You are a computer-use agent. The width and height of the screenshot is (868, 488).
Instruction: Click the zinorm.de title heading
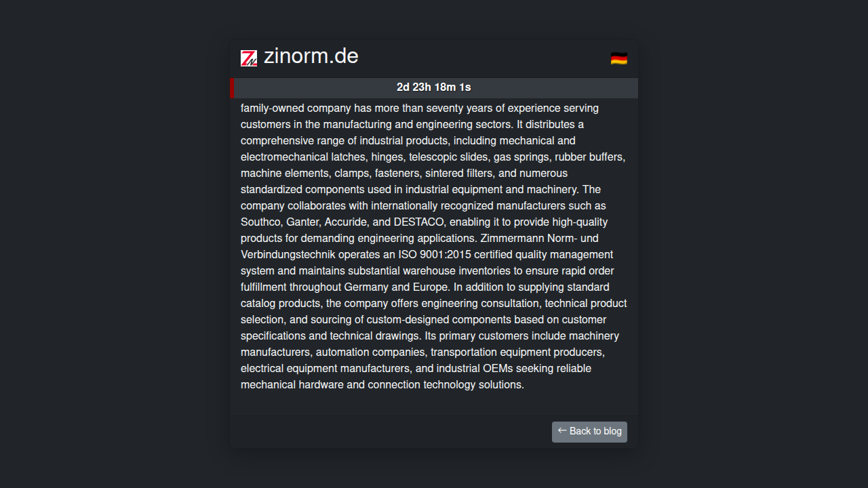click(311, 56)
